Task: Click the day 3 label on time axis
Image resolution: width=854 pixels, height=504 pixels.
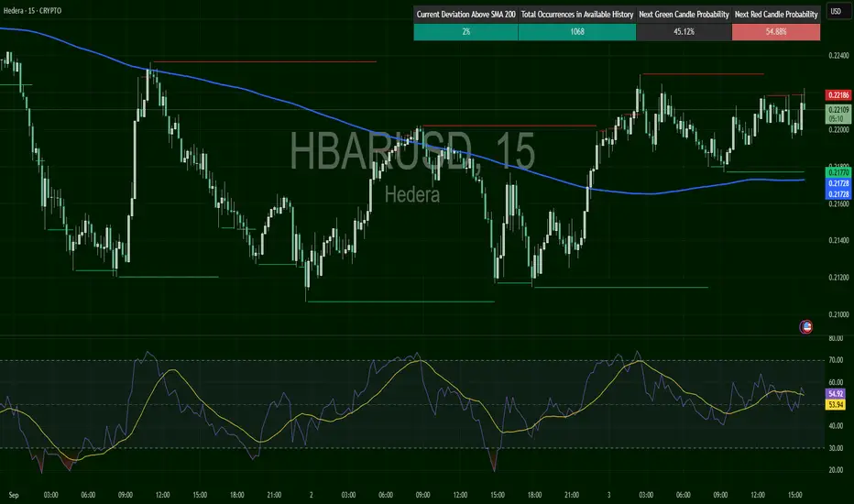Action: pyautogui.click(x=609, y=495)
